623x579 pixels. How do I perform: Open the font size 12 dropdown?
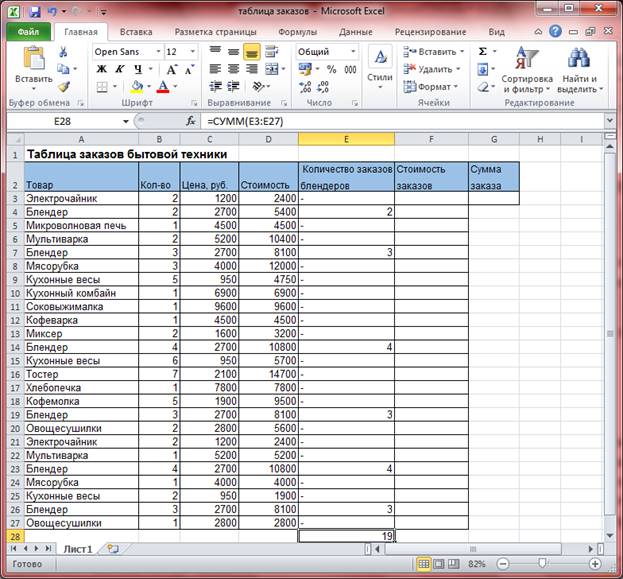[193, 51]
